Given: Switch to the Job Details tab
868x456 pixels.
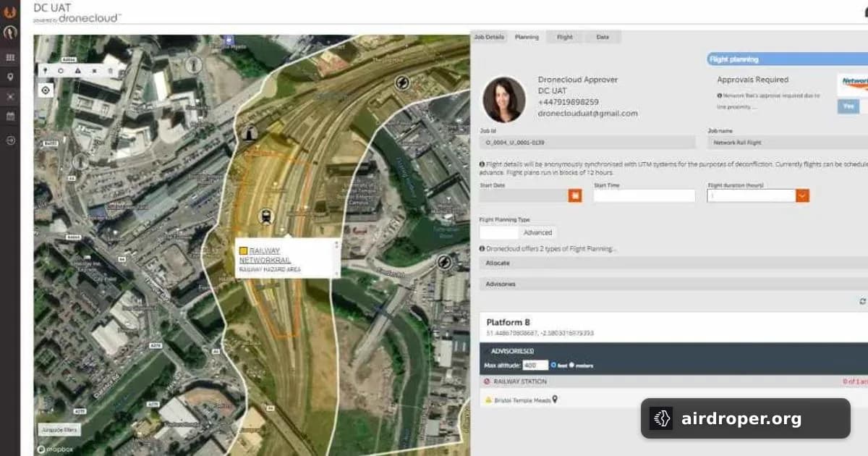Looking at the screenshot, I should [x=489, y=37].
